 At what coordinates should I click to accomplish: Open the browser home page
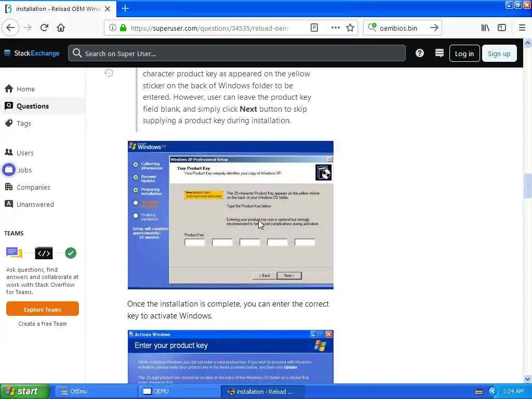[x=61, y=28]
